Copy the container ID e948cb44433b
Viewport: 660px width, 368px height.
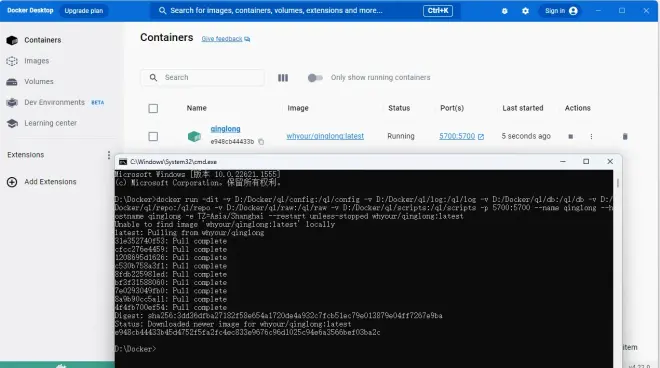tap(261, 142)
